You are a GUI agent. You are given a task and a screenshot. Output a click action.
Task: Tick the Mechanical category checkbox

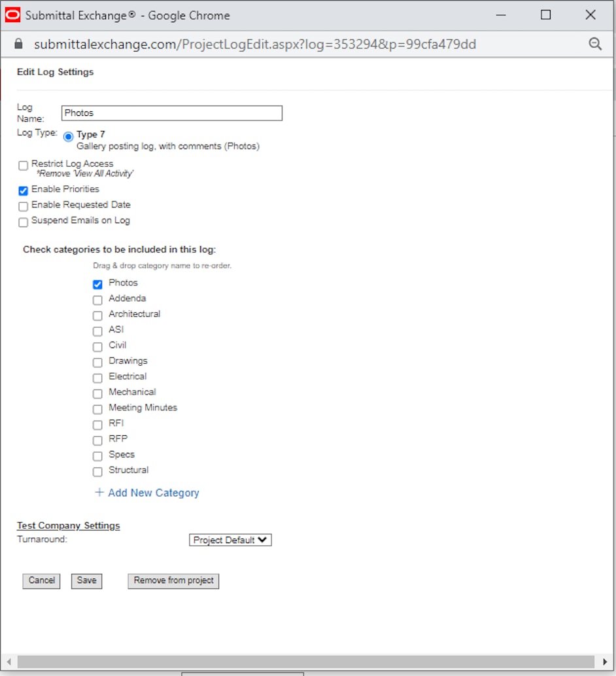[98, 393]
